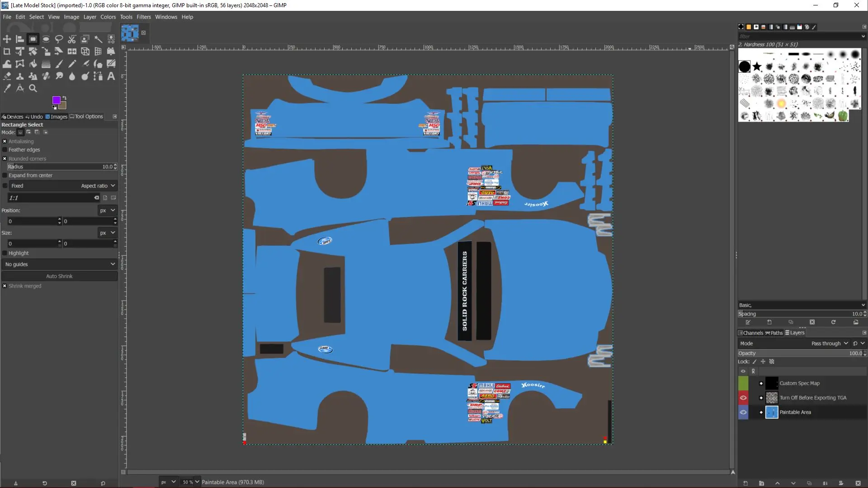Viewport: 868px width, 488px height.
Task: Select the Eraser tool
Action: (x=7, y=76)
